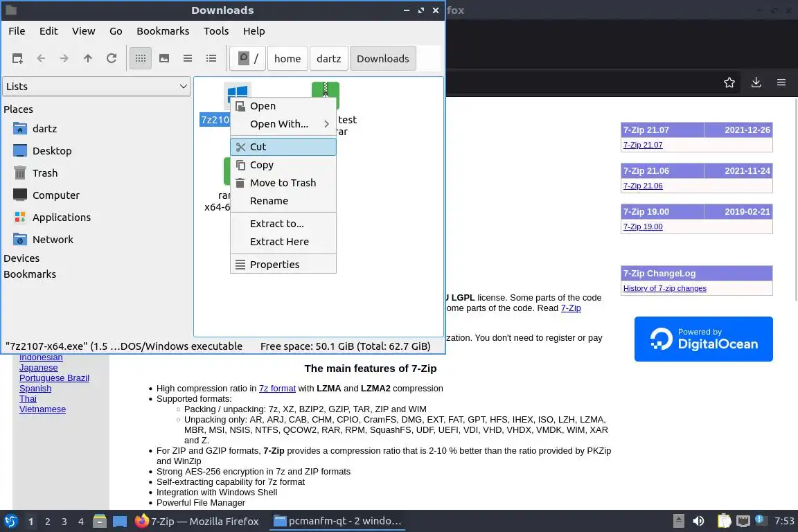
Task: Open Trash in the Places sidebar
Action: tap(45, 173)
